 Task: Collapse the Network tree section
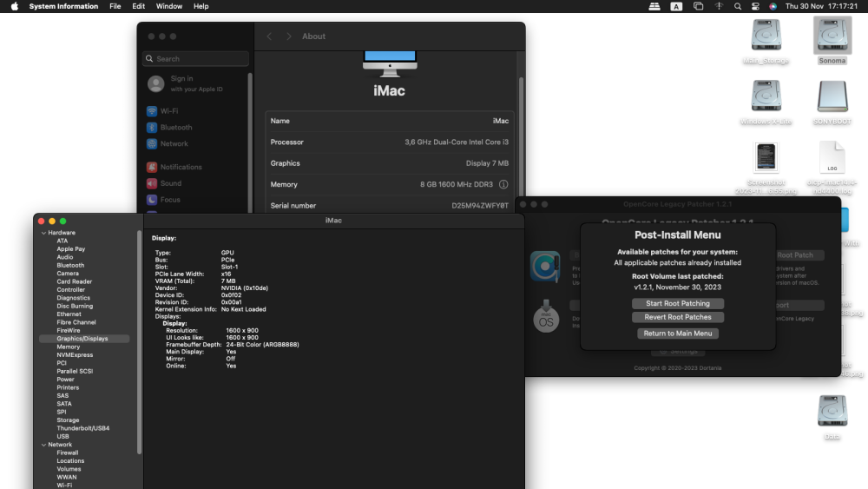pos(43,445)
